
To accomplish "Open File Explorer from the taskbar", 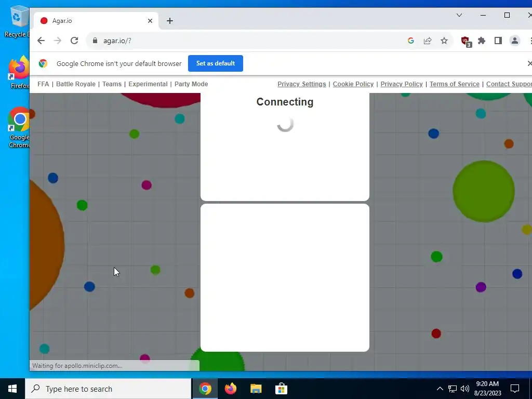I will tap(256, 389).
